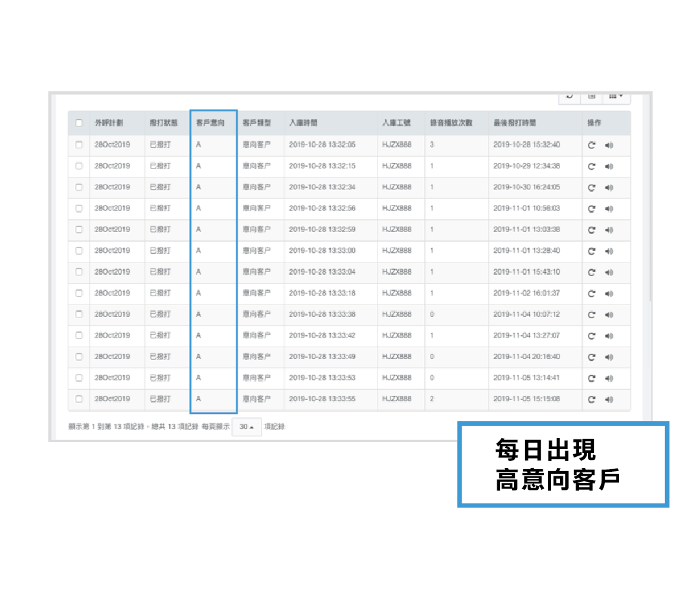Image resolution: width=700 pixels, height=604 pixels.
Task: Tick the select-all checkbox in table header
Action: click(79, 123)
